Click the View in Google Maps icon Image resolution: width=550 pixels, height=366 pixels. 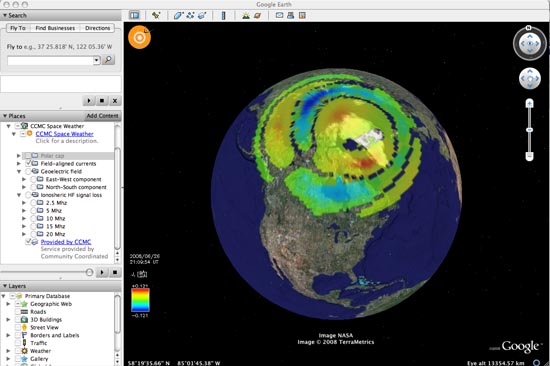click(302, 15)
